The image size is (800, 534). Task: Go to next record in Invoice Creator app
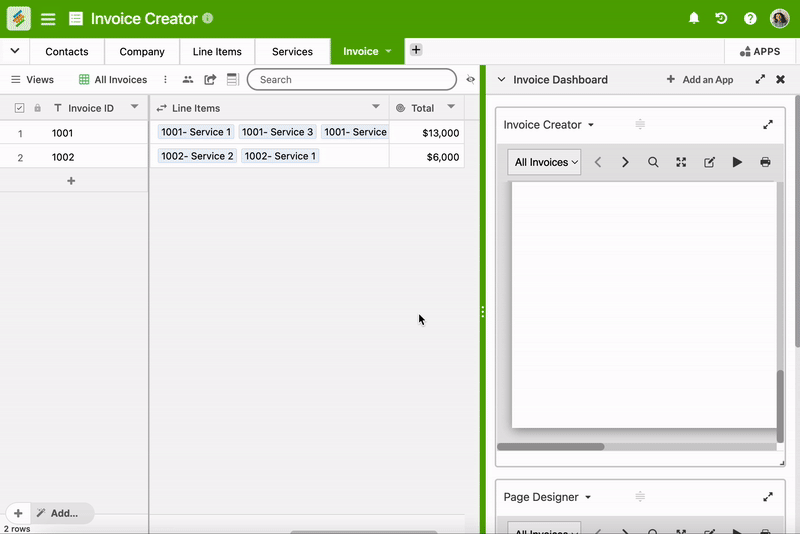(x=625, y=162)
